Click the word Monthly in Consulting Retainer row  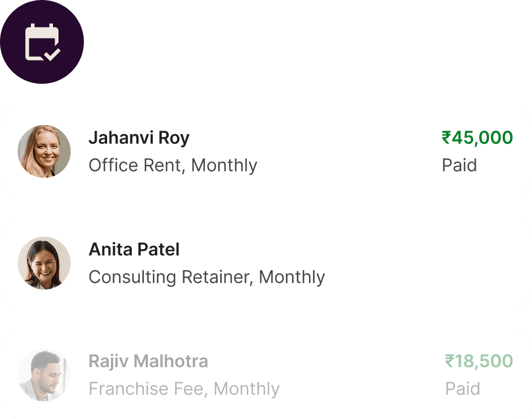291,277
